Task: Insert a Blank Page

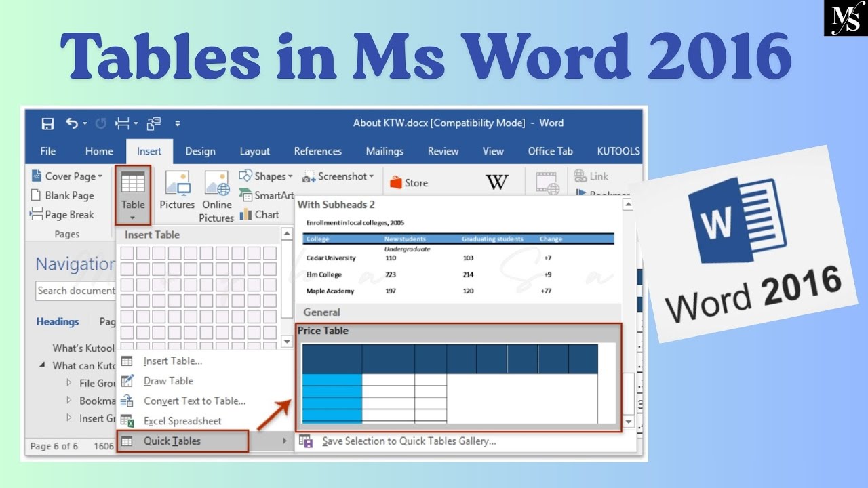Action: tap(62, 195)
